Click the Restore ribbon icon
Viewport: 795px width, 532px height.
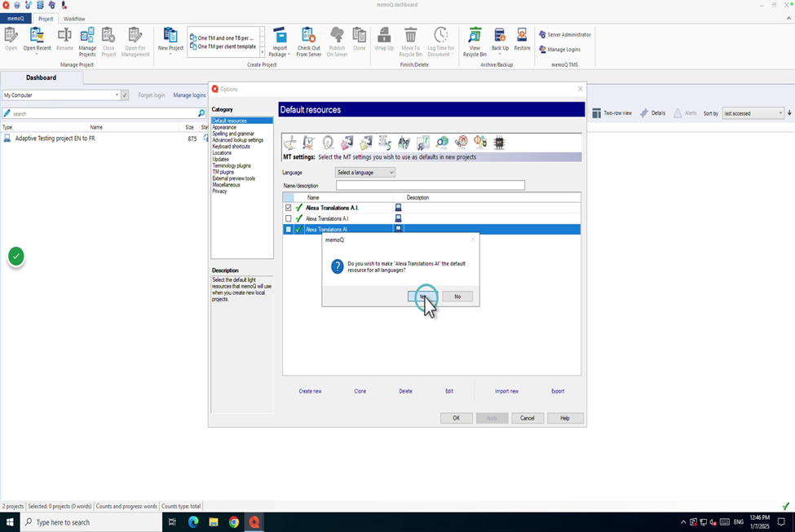click(x=522, y=39)
